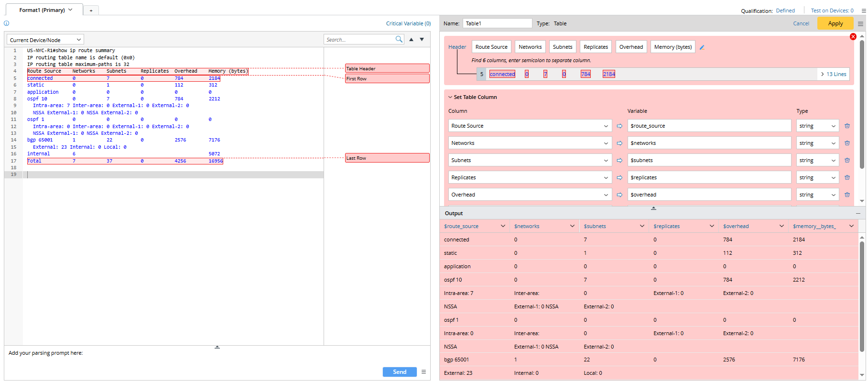Open $subnets output column menu

point(642,226)
